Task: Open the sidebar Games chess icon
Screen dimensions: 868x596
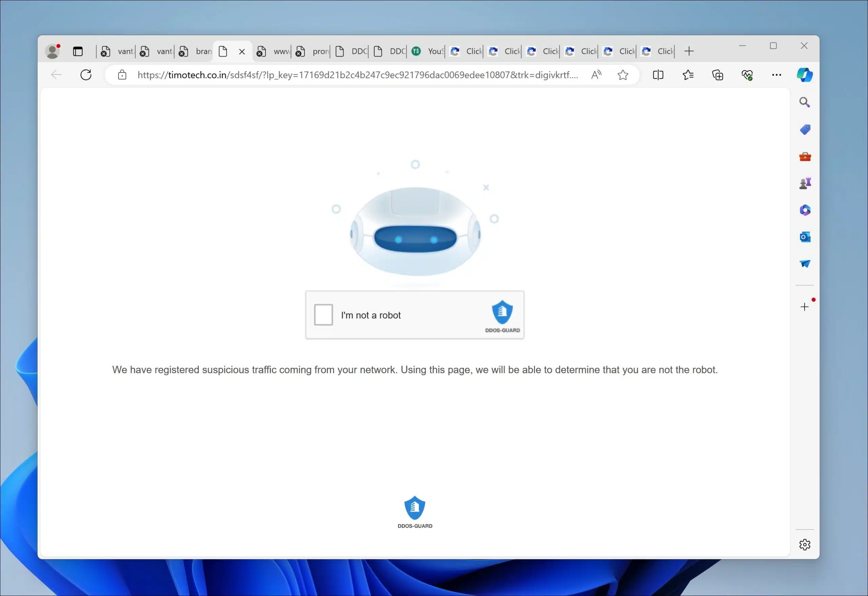Action: (805, 183)
